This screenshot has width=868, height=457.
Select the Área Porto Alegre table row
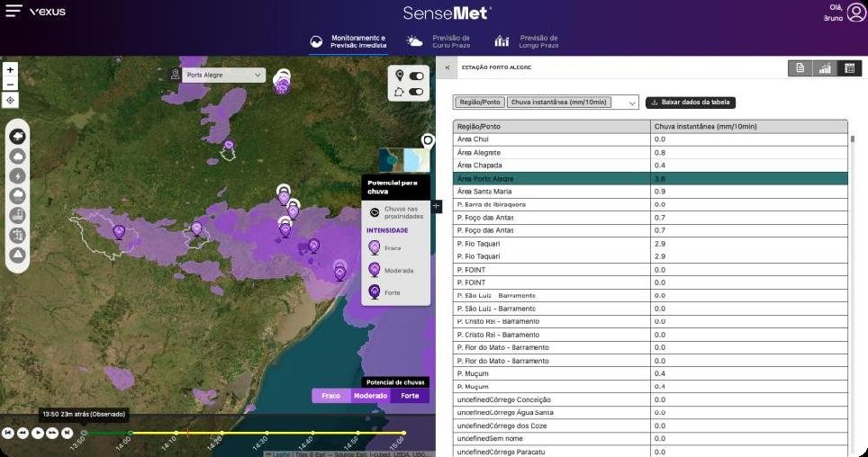[650, 179]
